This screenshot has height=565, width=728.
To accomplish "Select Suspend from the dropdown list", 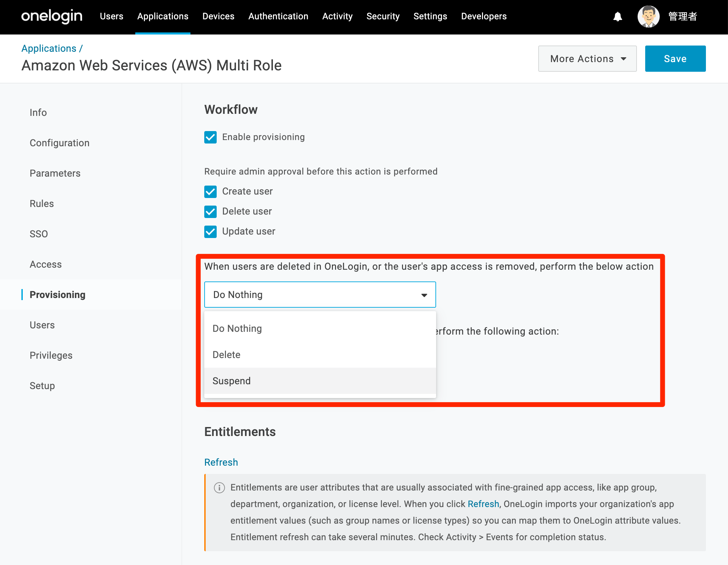I will (x=320, y=381).
